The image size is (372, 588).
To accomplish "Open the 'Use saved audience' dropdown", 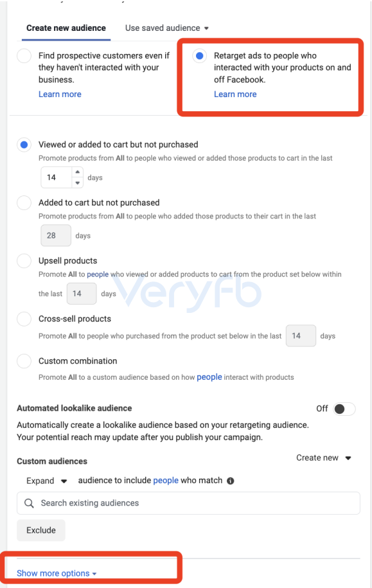I will point(167,28).
